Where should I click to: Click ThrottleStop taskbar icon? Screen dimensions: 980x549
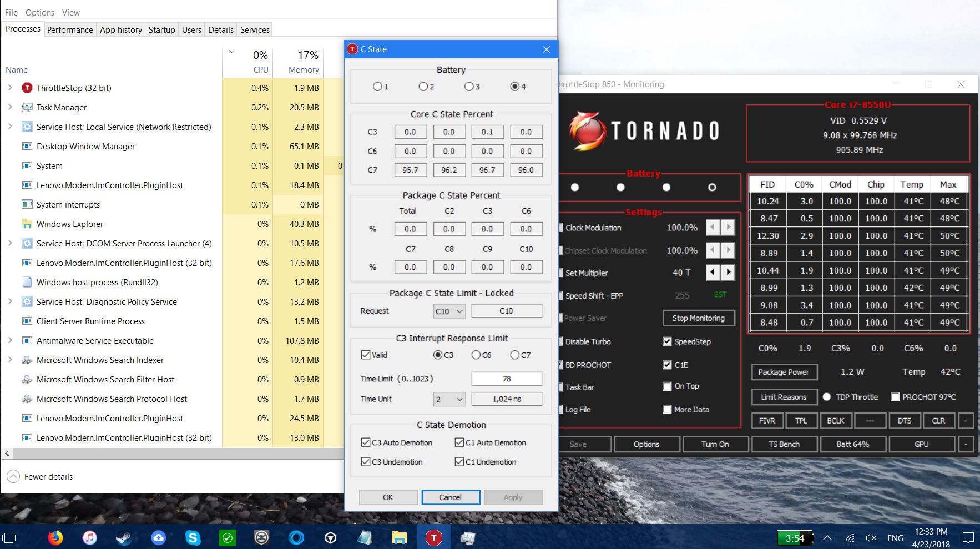point(433,537)
